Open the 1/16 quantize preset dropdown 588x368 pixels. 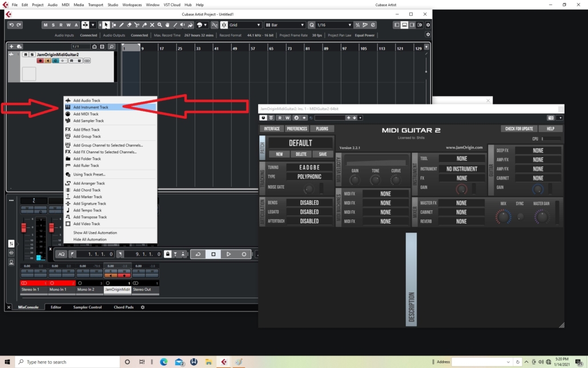(334, 25)
